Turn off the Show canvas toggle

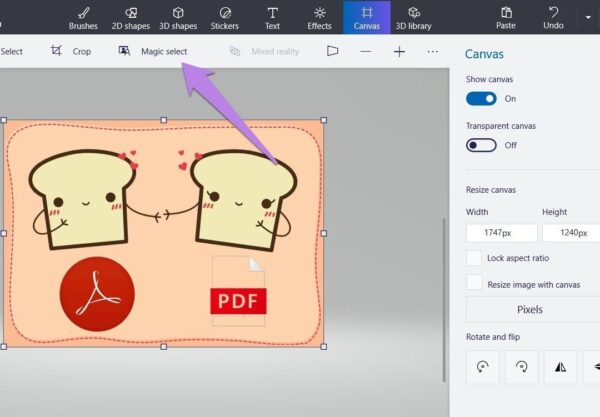pos(481,99)
